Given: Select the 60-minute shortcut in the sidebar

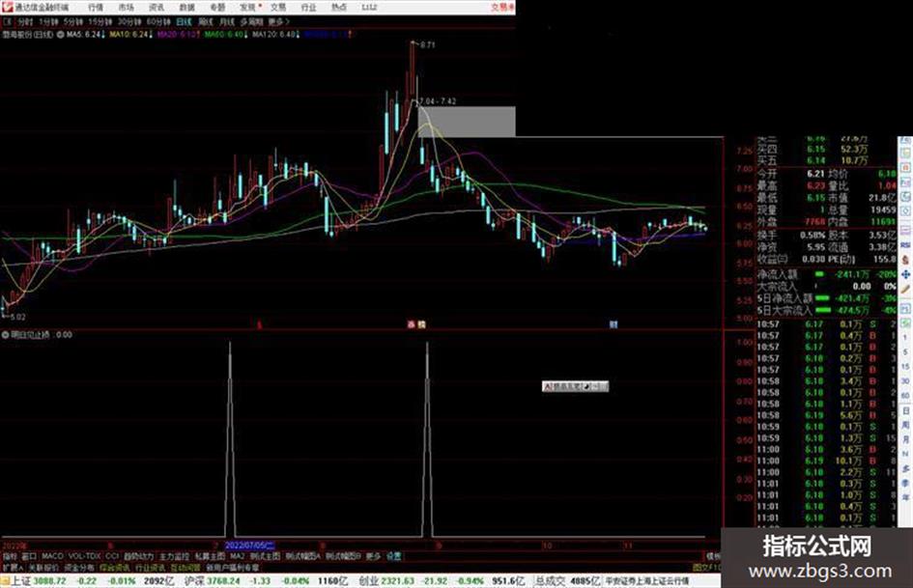Looking at the screenshot, I should click(x=905, y=395).
